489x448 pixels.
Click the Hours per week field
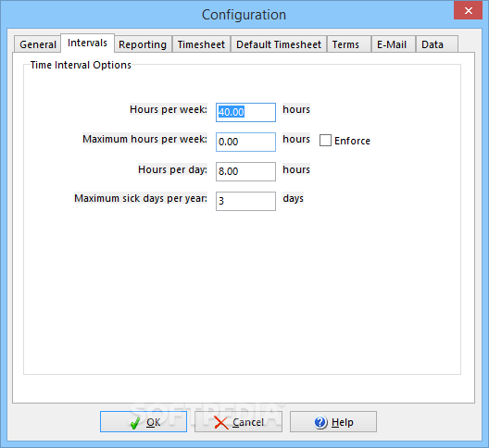(x=245, y=112)
